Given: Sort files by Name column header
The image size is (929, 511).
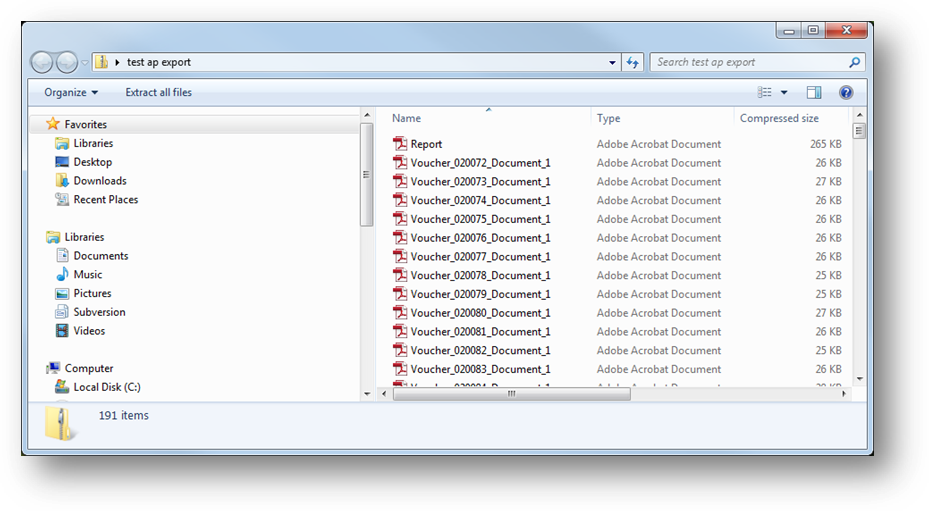Looking at the screenshot, I should (x=407, y=118).
